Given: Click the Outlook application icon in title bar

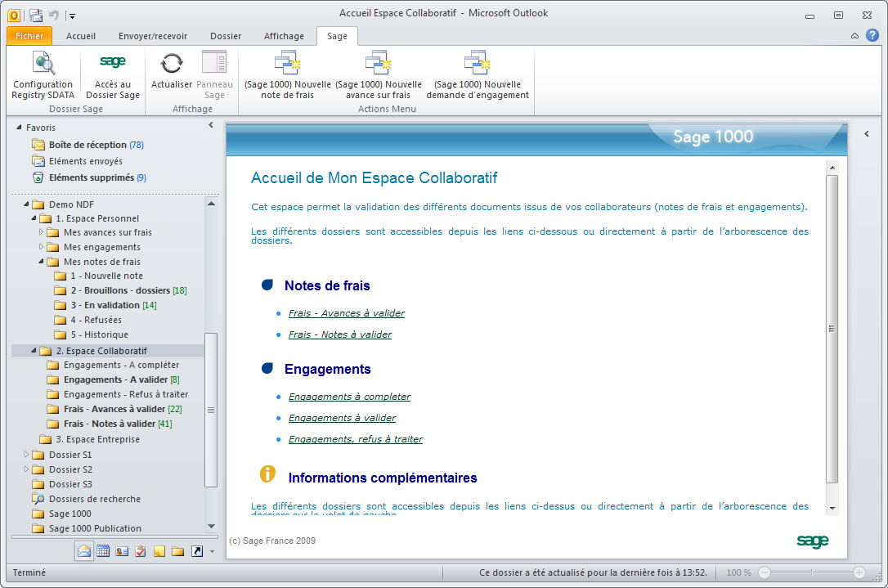Looking at the screenshot, I should (x=14, y=16).
